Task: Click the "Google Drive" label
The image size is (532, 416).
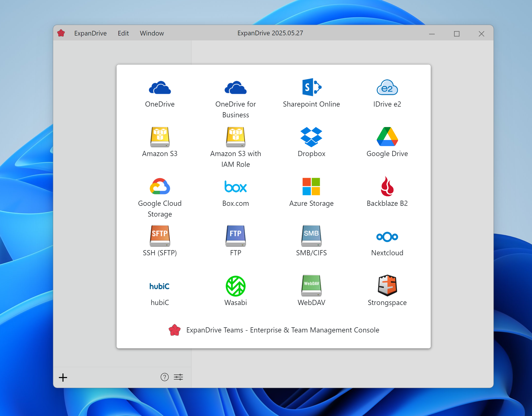Action: [387, 154]
